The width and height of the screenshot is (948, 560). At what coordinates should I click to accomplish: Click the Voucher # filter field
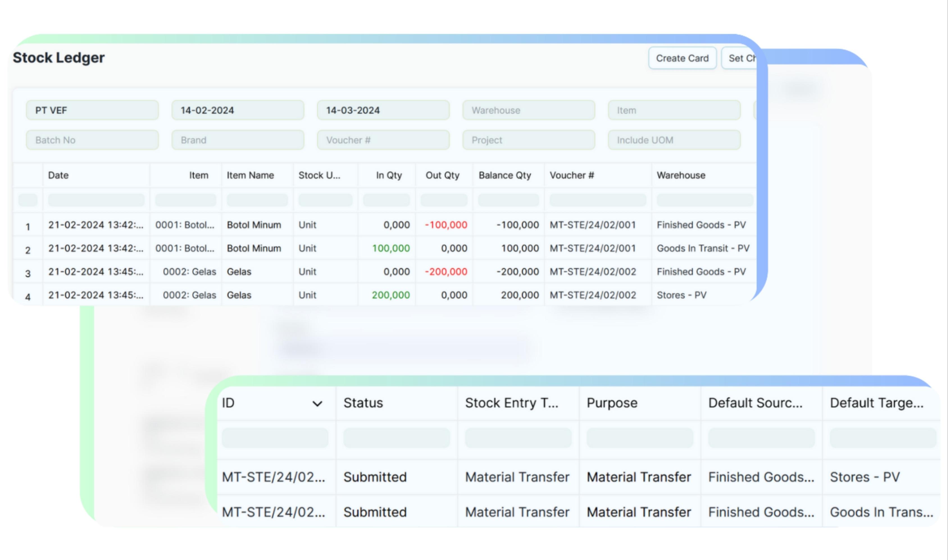383,140
